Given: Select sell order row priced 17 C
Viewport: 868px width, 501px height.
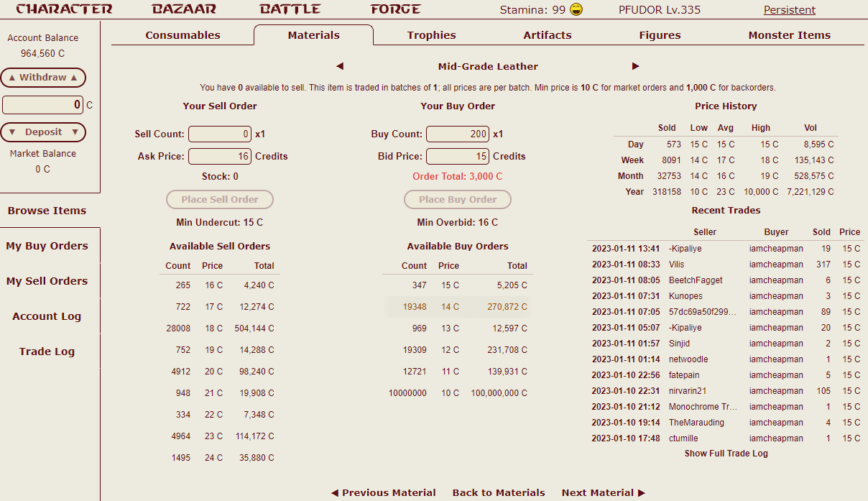Looking at the screenshot, I should [220, 307].
